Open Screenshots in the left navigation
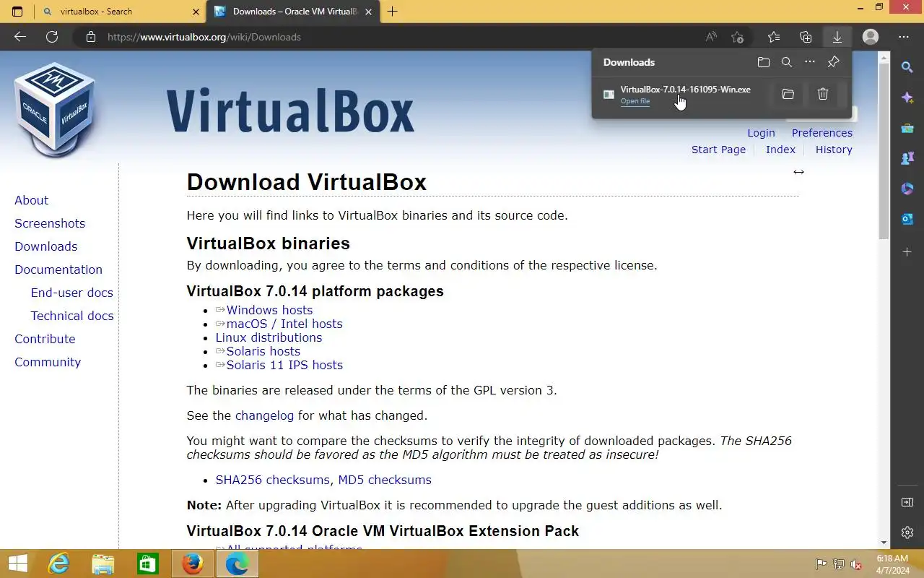924x578 pixels. [x=50, y=223]
